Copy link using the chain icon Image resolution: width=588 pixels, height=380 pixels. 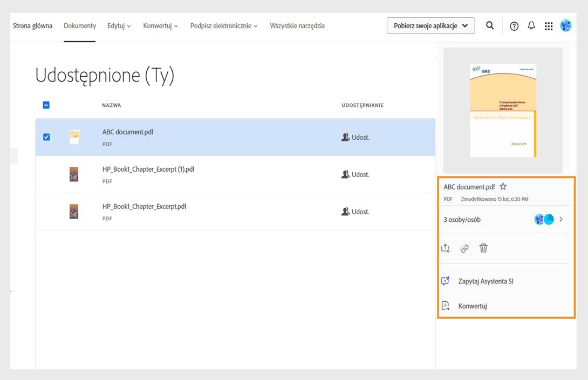[464, 248]
